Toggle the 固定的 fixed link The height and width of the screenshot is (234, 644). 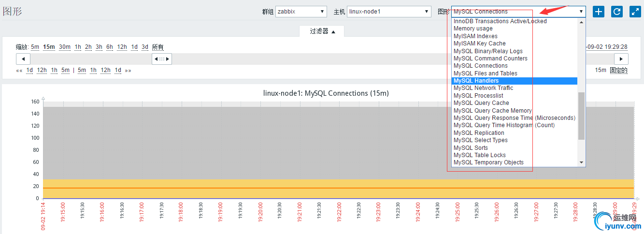pos(618,70)
